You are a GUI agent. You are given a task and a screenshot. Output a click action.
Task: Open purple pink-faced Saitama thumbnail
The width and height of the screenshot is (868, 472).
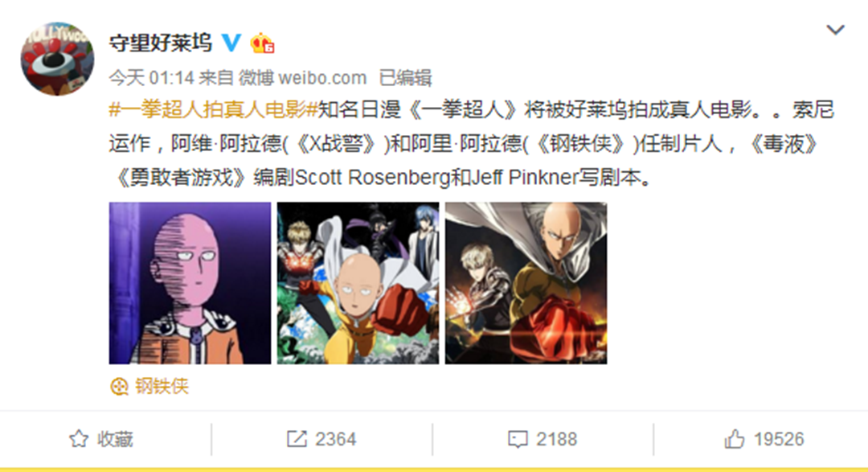point(190,283)
